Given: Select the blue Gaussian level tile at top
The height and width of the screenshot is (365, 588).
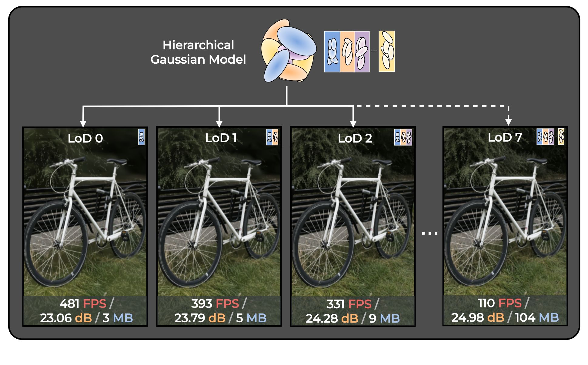Looking at the screenshot, I should [332, 52].
